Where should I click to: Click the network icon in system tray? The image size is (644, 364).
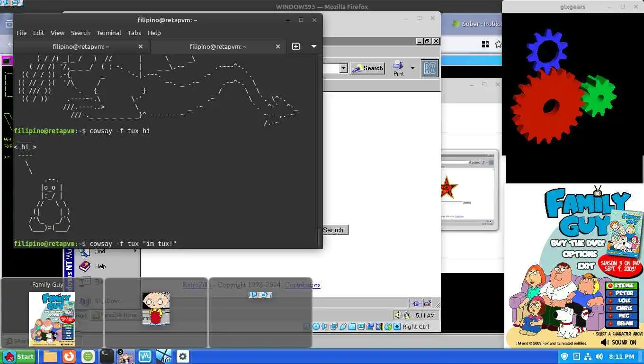[588, 356]
